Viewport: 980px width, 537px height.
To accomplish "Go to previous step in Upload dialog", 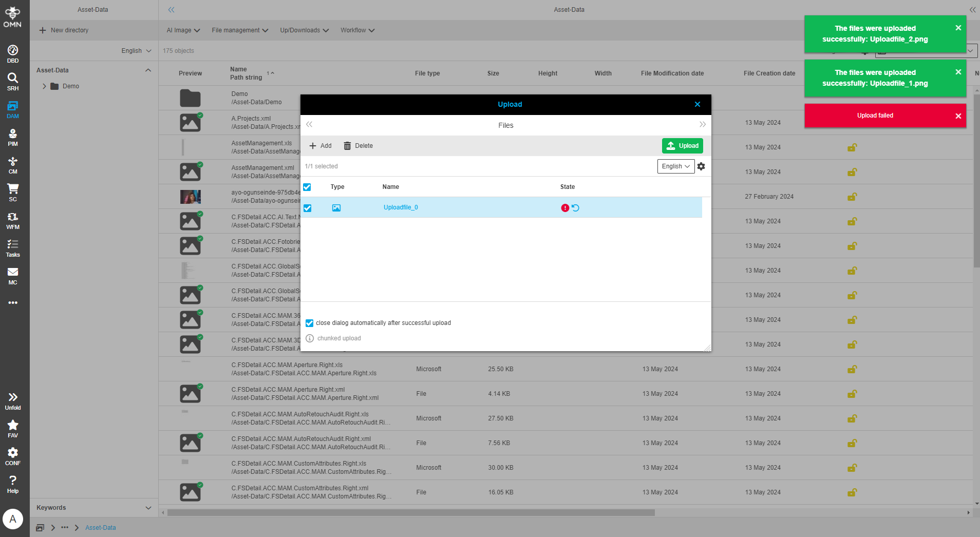I will (x=309, y=125).
